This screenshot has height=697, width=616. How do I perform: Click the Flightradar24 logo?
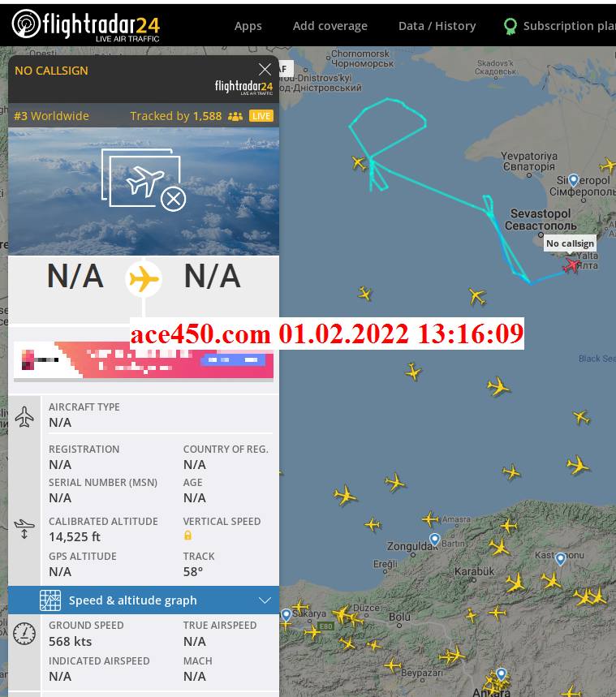85,25
